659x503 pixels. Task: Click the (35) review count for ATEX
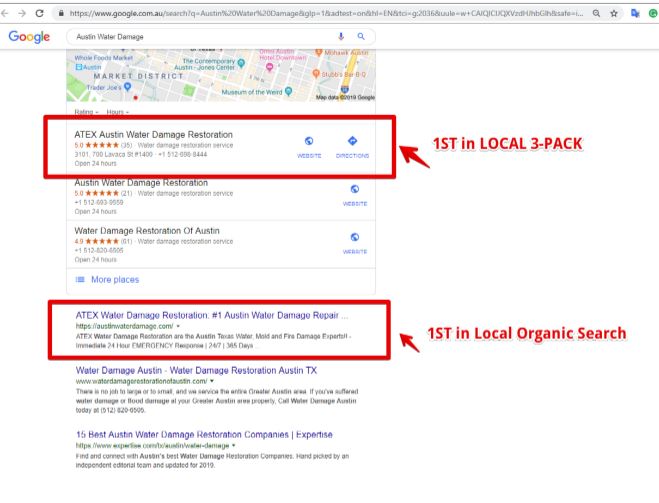[126, 145]
